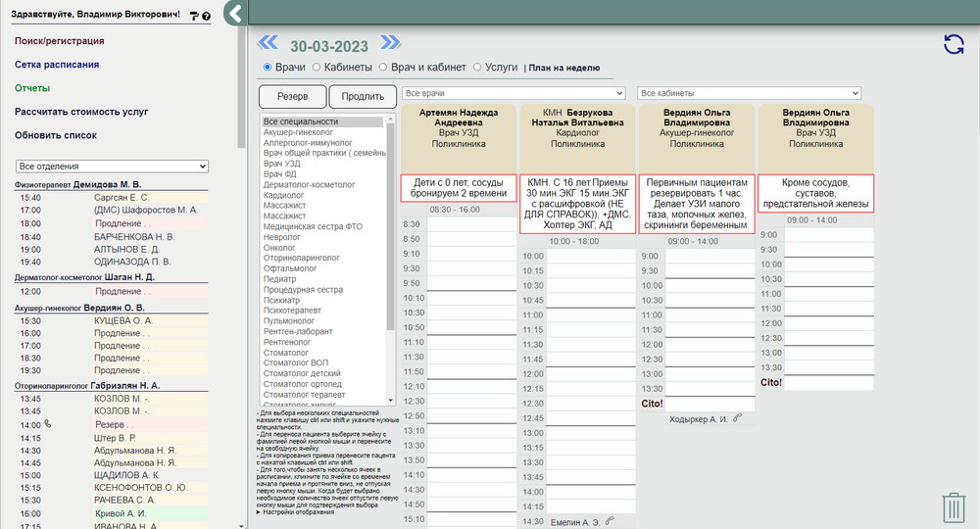Select the Врач и кабинет radio button
This screenshot has width=980, height=529.
[x=383, y=67]
